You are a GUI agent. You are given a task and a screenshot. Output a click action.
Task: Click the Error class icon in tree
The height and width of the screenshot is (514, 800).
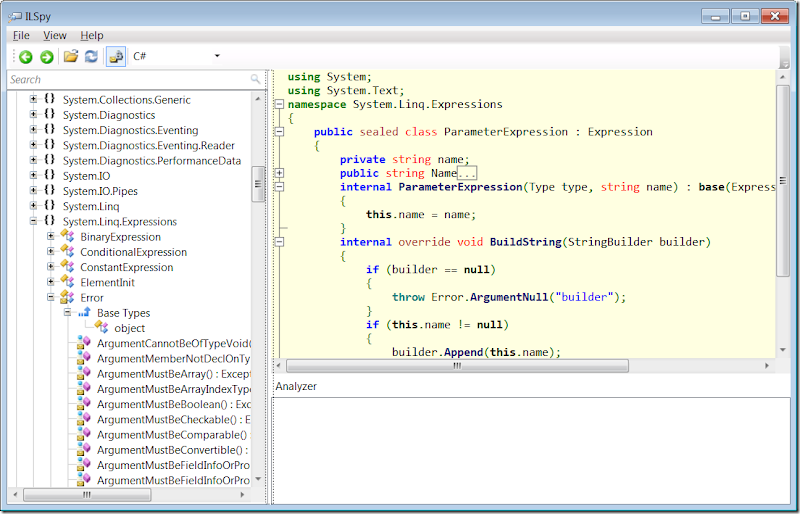(67, 298)
